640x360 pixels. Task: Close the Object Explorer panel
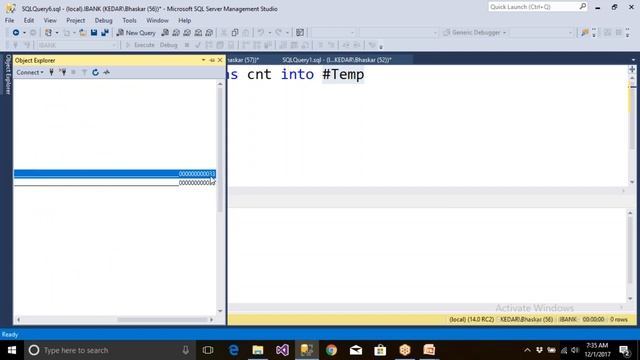point(220,60)
